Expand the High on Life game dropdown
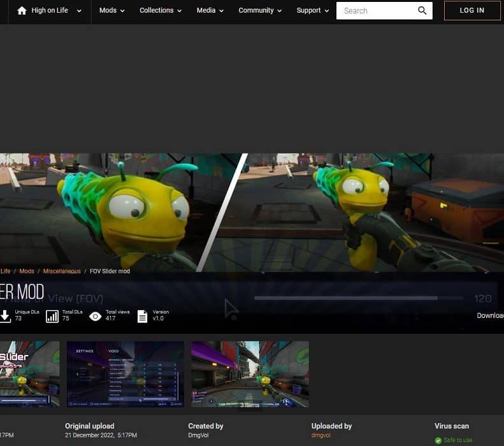Screen dimensions: 504x446 [79, 11]
